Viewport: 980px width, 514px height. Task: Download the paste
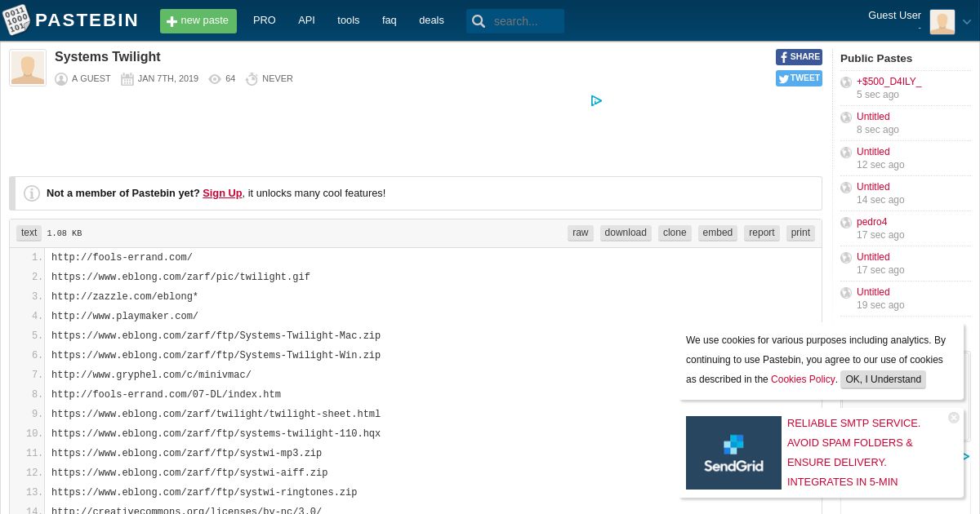click(626, 233)
